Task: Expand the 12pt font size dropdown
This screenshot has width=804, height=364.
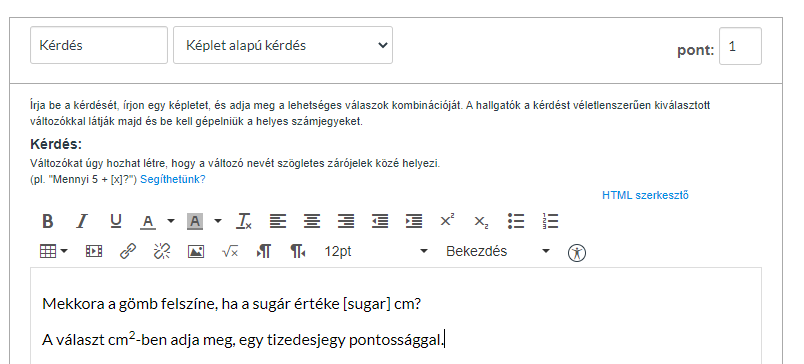Action: 376,251
